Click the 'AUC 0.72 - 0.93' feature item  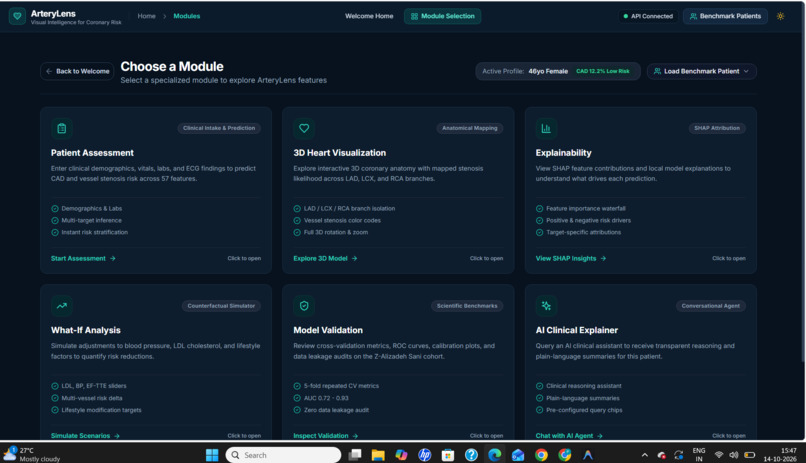click(321, 398)
